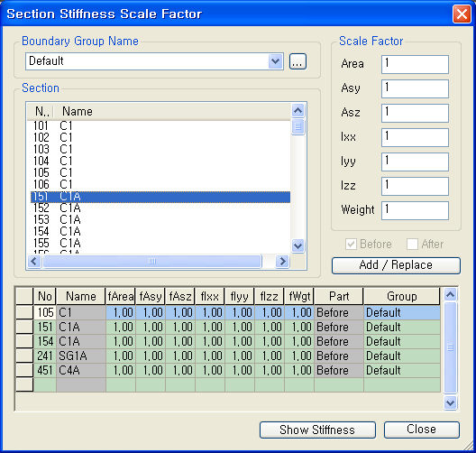Click the section list scroll left arrow
Viewport: 476px width, 453px height.
[34, 262]
